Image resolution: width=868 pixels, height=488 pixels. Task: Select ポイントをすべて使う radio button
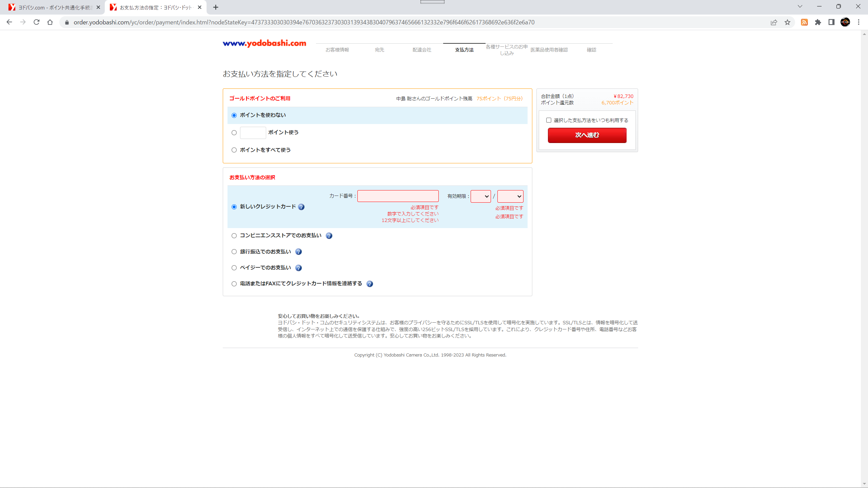click(234, 150)
